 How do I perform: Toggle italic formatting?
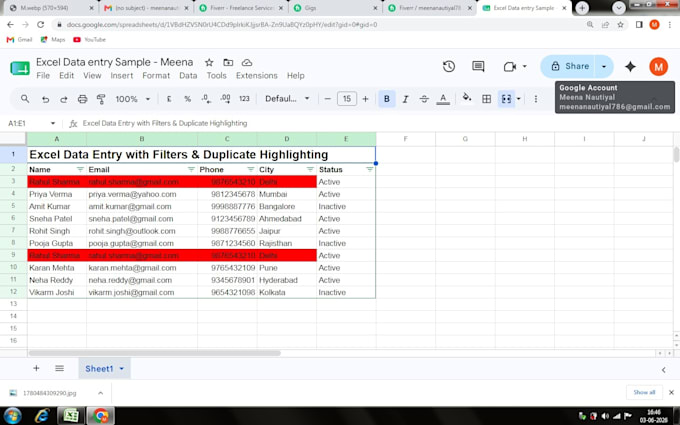click(405, 99)
